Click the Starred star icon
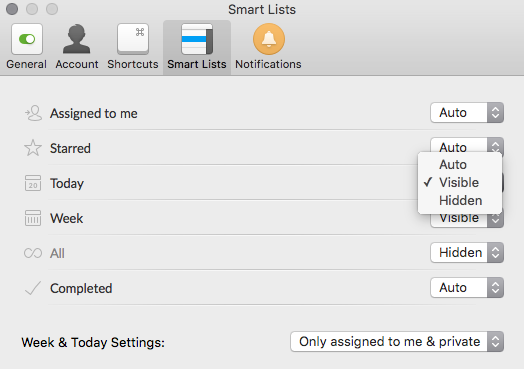The width and height of the screenshot is (524, 369). click(x=33, y=148)
